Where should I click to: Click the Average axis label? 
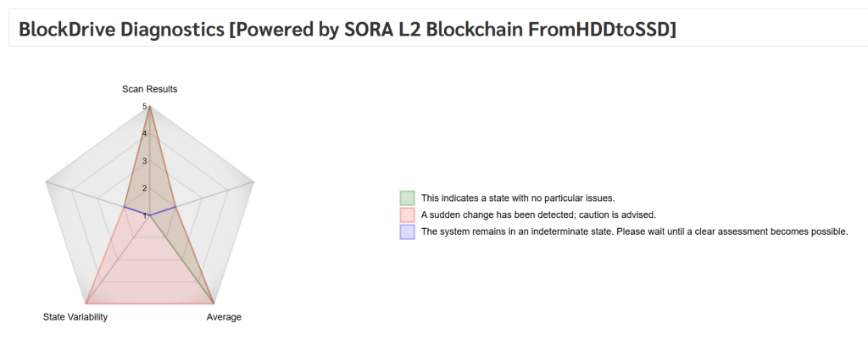[x=224, y=317]
